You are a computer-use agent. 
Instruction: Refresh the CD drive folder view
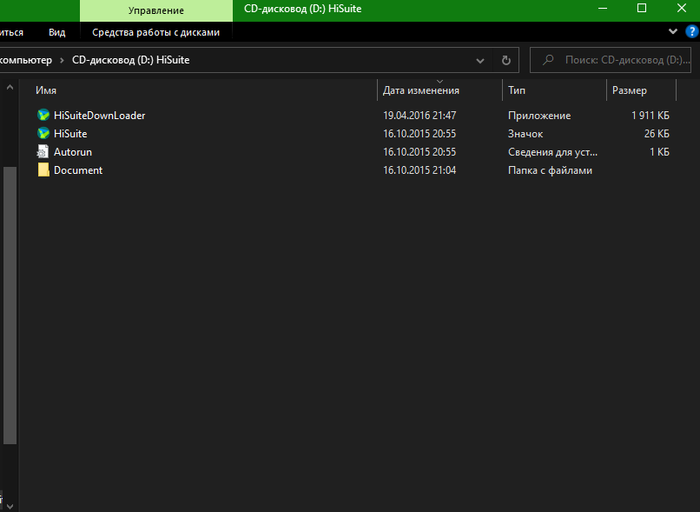coord(506,60)
